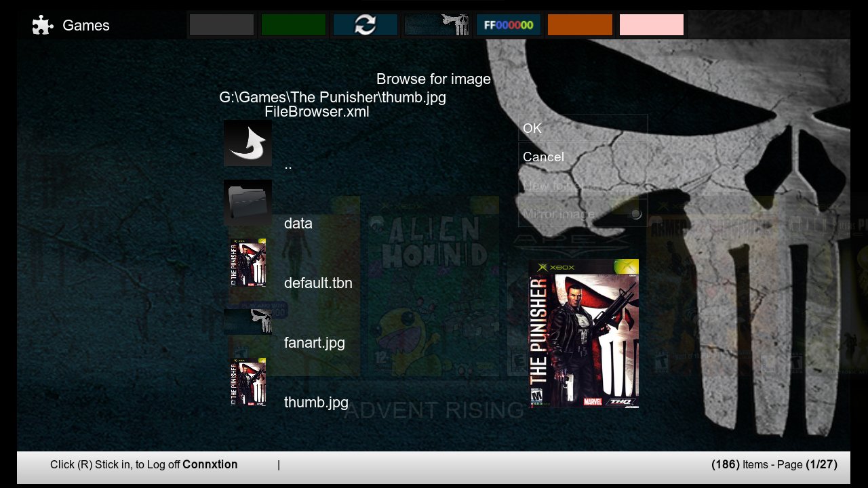This screenshot has width=868, height=488.
Task: Select the fanart.jpg thumbnail image
Action: pos(248,322)
